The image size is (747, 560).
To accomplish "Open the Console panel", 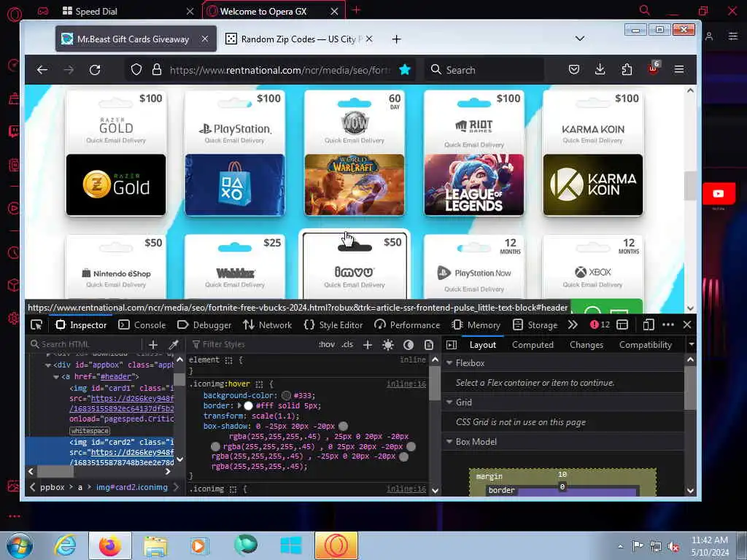I will (x=142, y=324).
